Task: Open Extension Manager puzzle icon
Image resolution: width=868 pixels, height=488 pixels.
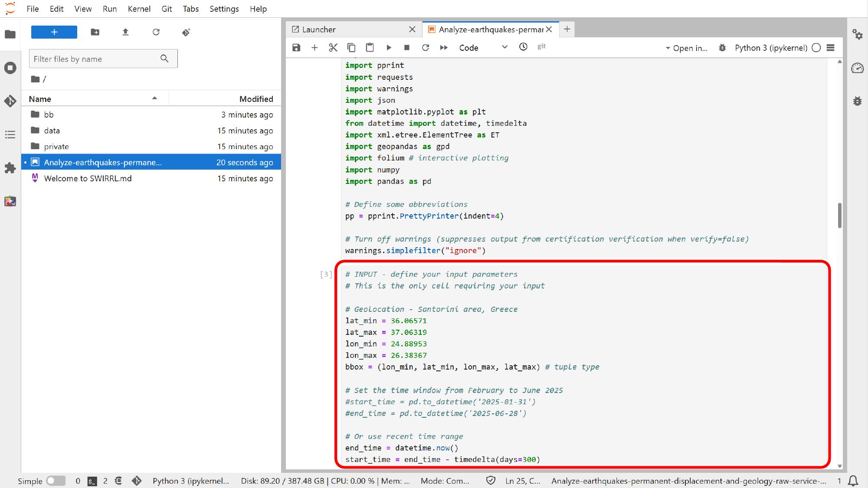Action: tap(10, 168)
